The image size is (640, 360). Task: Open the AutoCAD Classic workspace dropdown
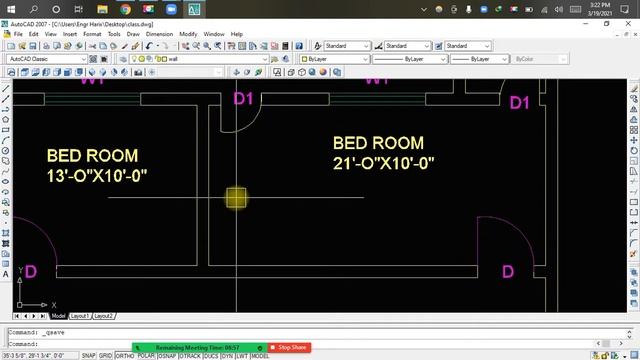83,59
